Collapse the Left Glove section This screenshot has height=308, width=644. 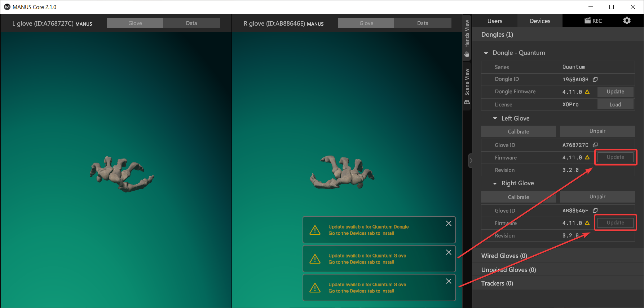(495, 118)
